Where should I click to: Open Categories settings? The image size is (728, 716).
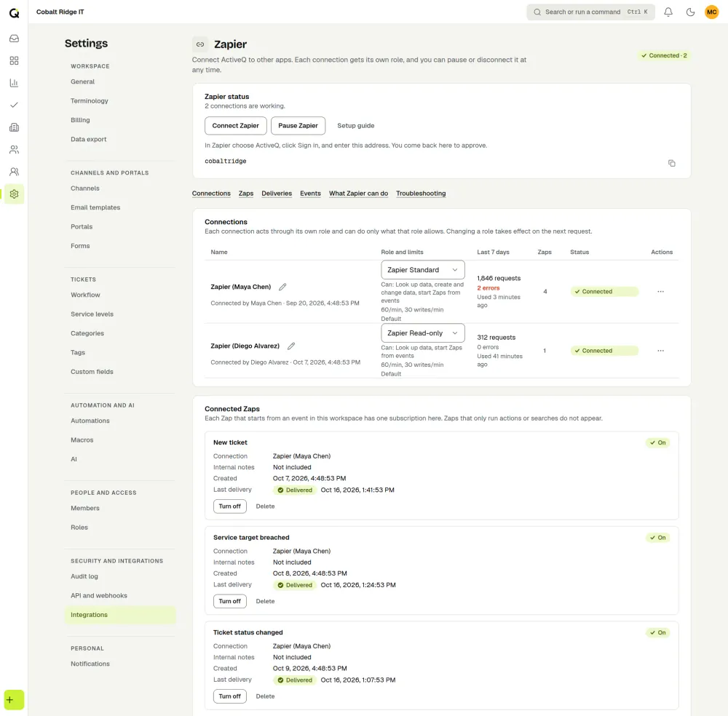pos(120,334)
